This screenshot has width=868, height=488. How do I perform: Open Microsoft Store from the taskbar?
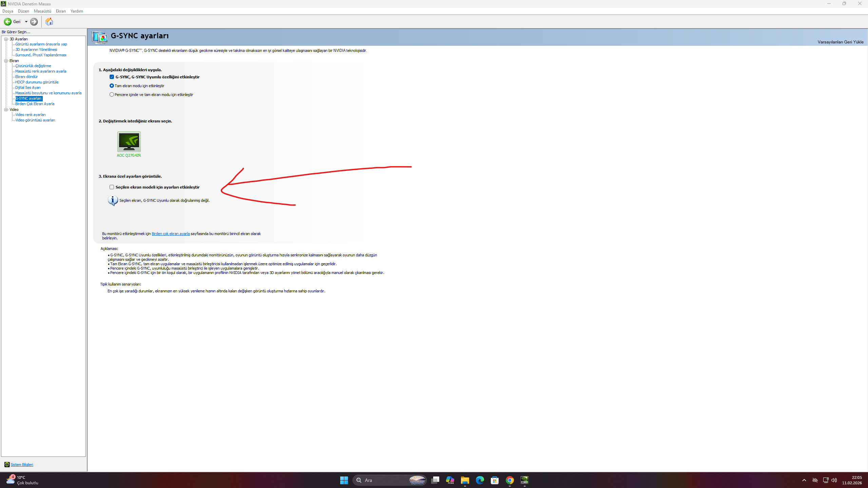(495, 480)
